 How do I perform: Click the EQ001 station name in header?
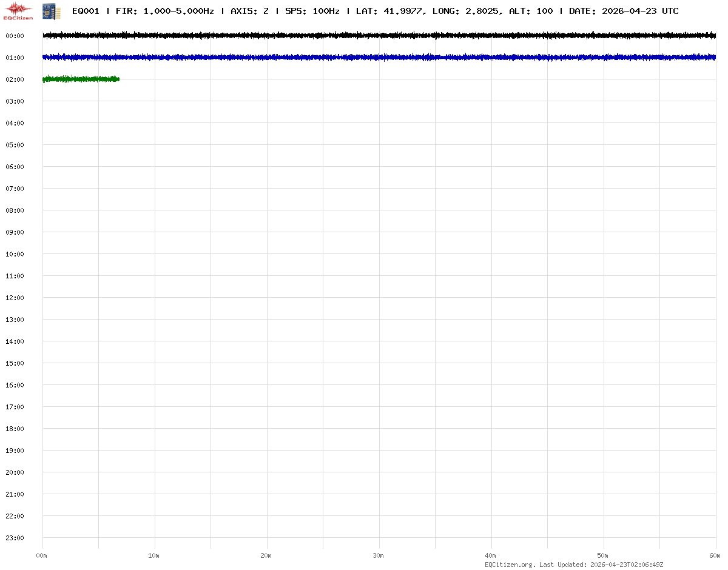click(x=86, y=11)
